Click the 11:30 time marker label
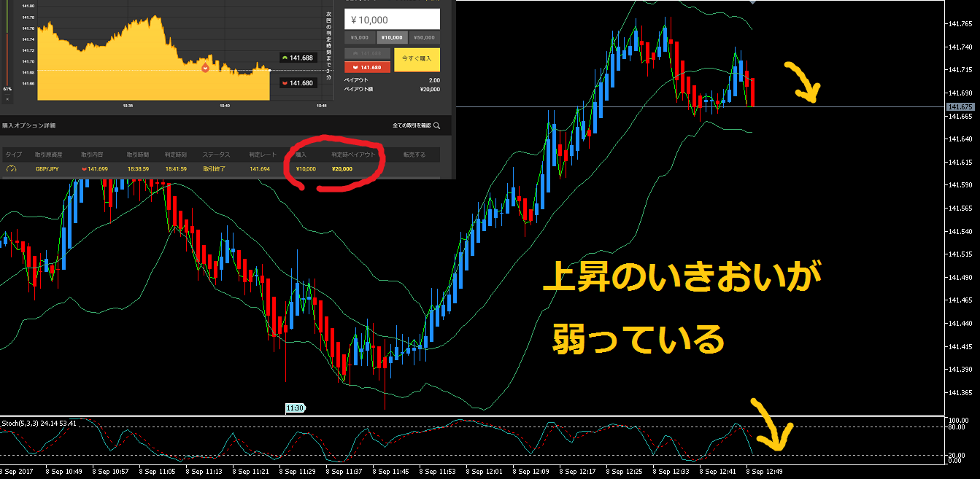Image resolution: width=980 pixels, height=479 pixels. click(x=295, y=409)
